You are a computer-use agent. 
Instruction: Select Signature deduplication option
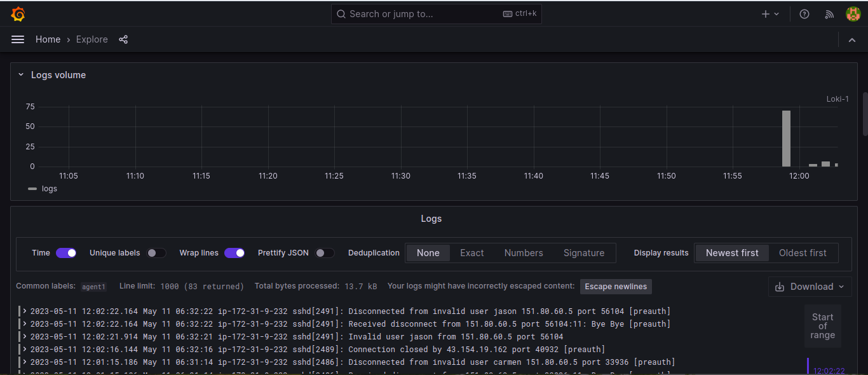coord(584,253)
